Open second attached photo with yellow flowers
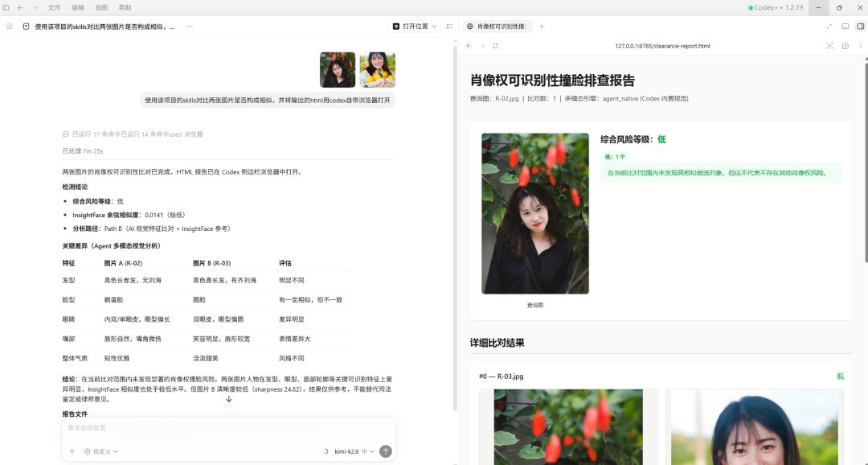868x465 pixels. pyautogui.click(x=378, y=70)
